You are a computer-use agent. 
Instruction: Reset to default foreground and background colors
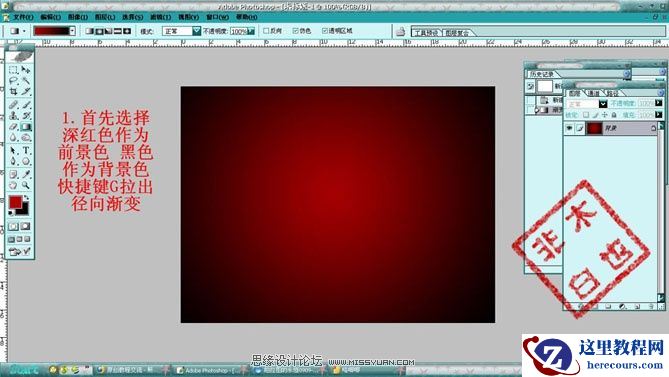click(x=11, y=212)
